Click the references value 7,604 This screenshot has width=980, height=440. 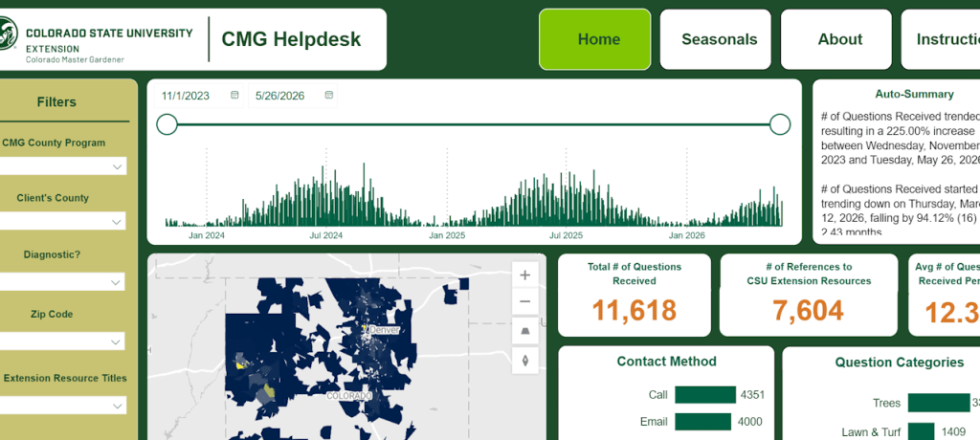808,311
